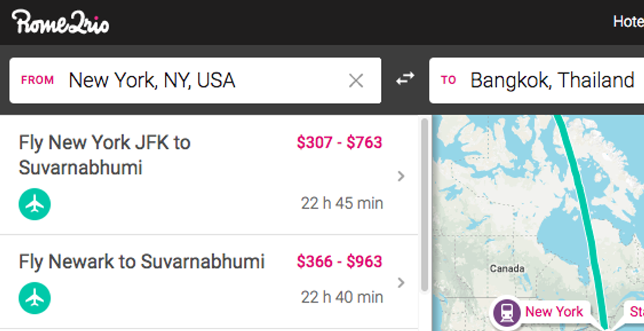Select Fly Newark to Suvarnabhumi
Image resolution: width=644 pixels, height=331 pixels.
tap(141, 261)
